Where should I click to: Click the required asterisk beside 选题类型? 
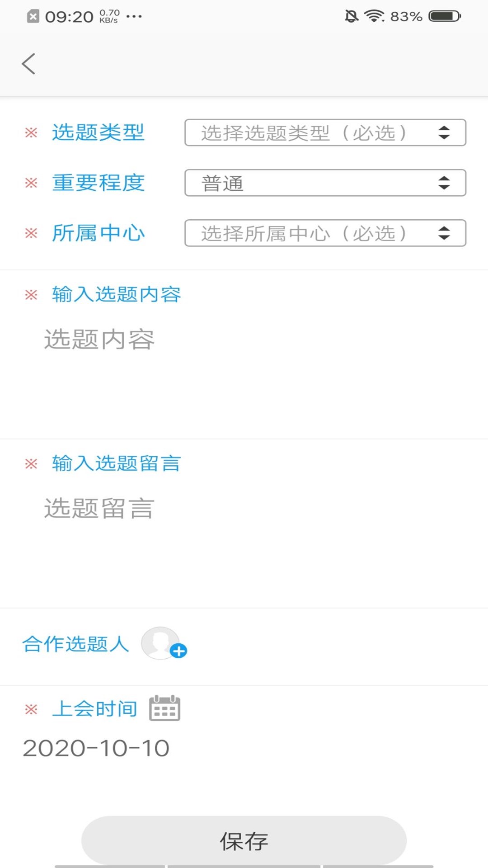pos(31,132)
